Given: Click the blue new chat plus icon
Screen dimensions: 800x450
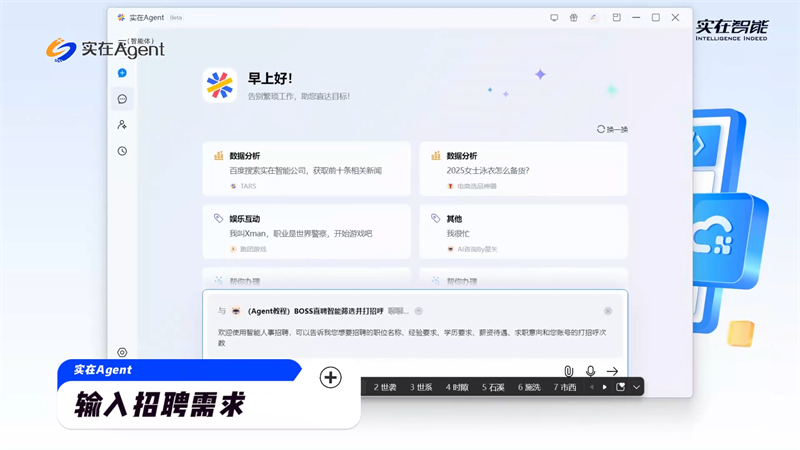Looking at the screenshot, I should (x=122, y=73).
